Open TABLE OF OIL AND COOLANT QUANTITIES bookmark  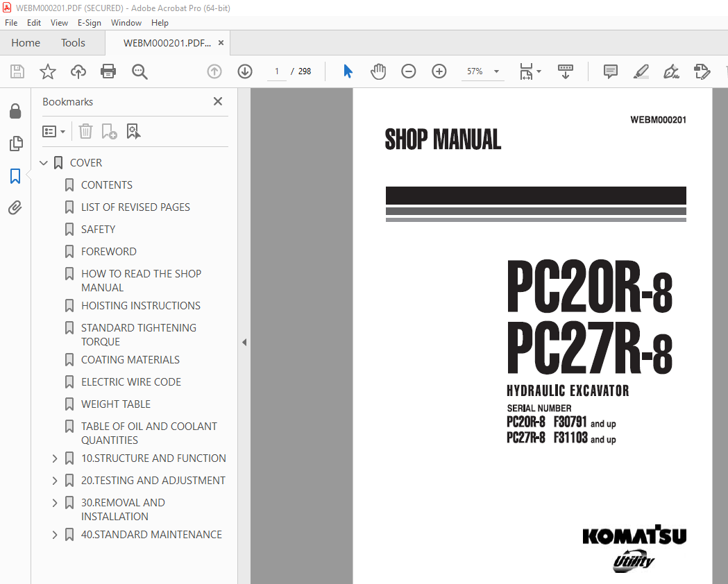[149, 433]
